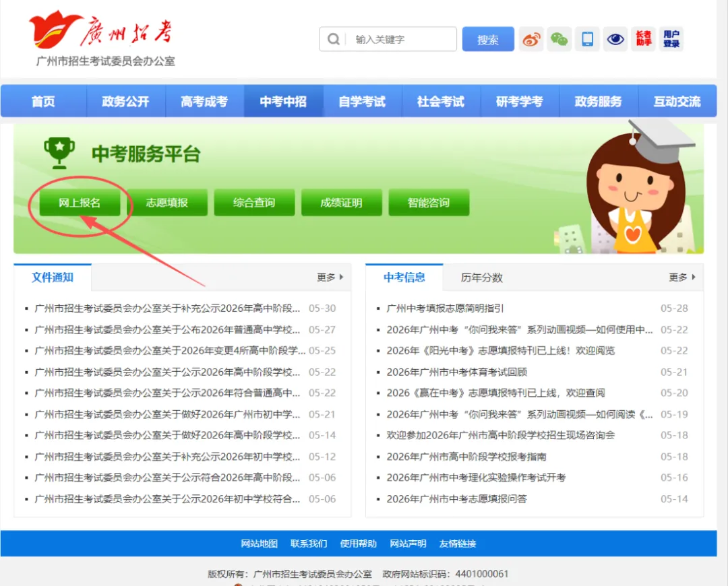The width and height of the screenshot is (728, 586).
Task: Expand 更多 in 文件通知 panel
Action: 330,277
